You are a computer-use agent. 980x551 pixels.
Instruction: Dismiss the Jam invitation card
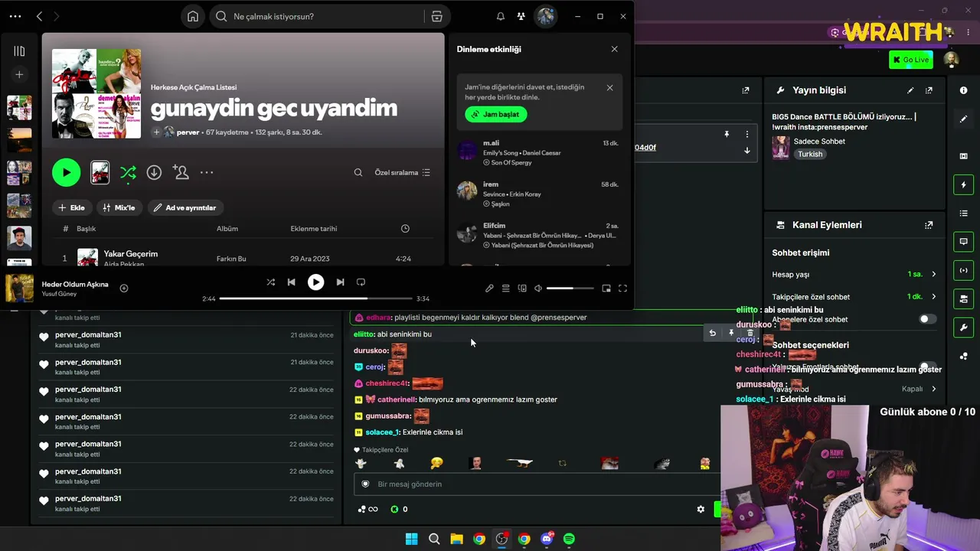coord(609,87)
